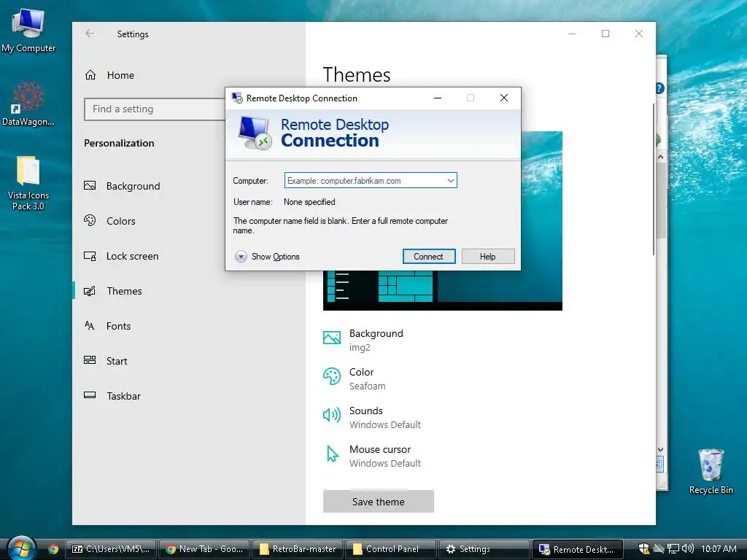Click the theme Color palette icon
The image size is (747, 560).
click(332, 376)
